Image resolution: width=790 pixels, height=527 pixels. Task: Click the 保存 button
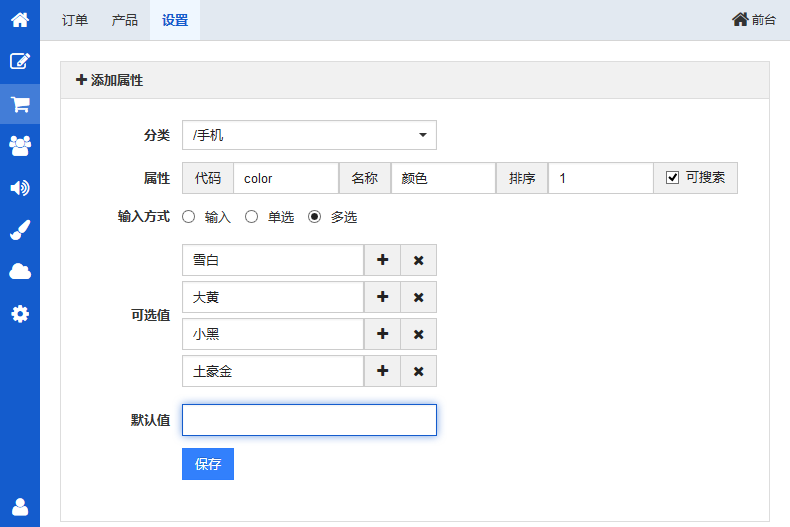(x=208, y=464)
